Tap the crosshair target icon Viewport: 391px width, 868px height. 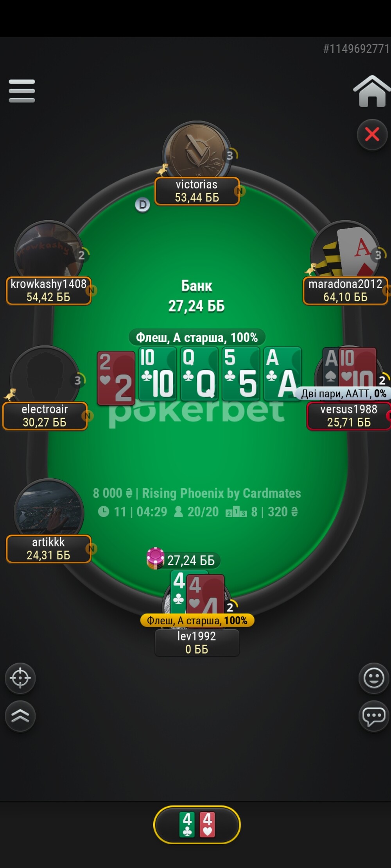(20, 678)
